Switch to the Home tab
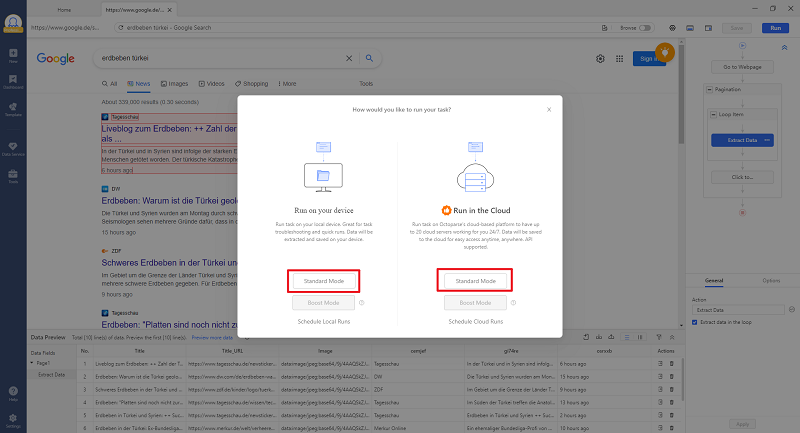 coord(64,10)
